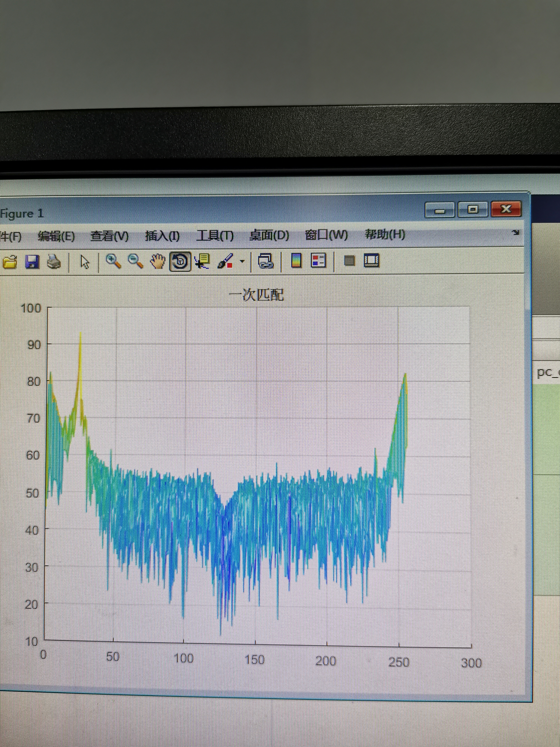Select the Edit Plot arrow tool
Viewport: 560px width, 747px height.
(85, 262)
